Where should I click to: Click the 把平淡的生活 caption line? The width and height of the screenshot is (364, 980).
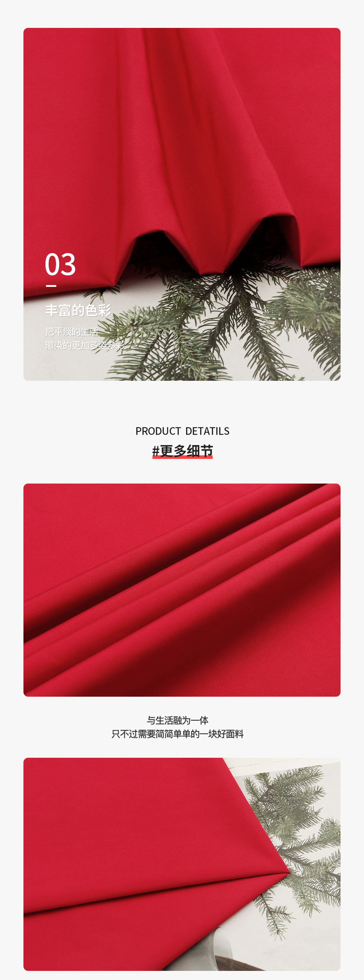(x=72, y=332)
